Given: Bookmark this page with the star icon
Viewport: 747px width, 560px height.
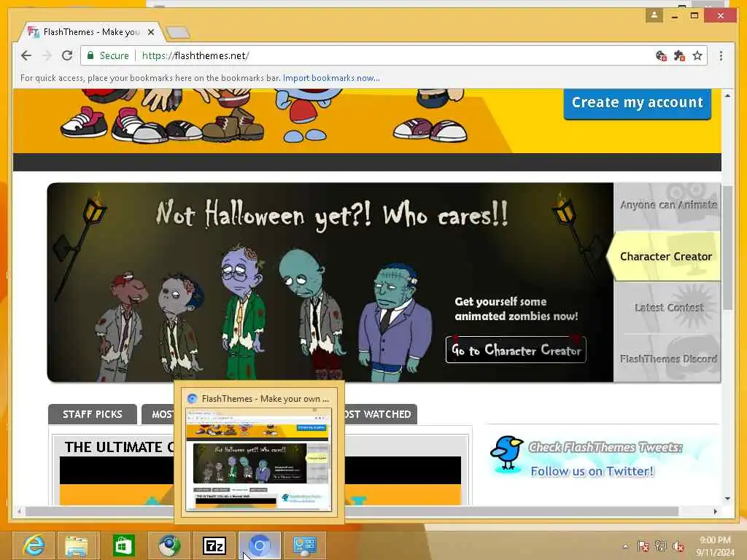Looking at the screenshot, I should pyautogui.click(x=697, y=55).
